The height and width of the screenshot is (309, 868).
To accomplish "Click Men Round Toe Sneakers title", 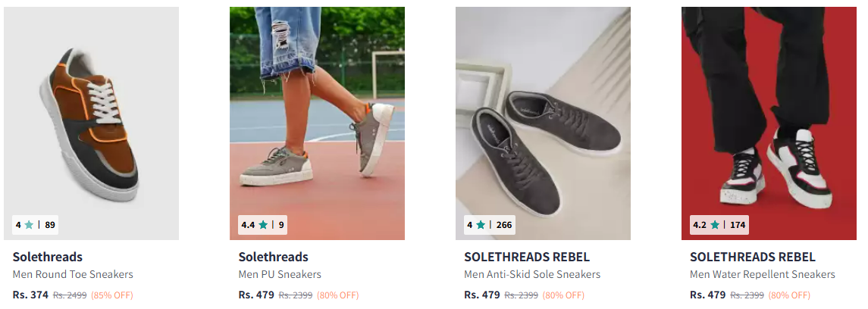I will (x=73, y=274).
